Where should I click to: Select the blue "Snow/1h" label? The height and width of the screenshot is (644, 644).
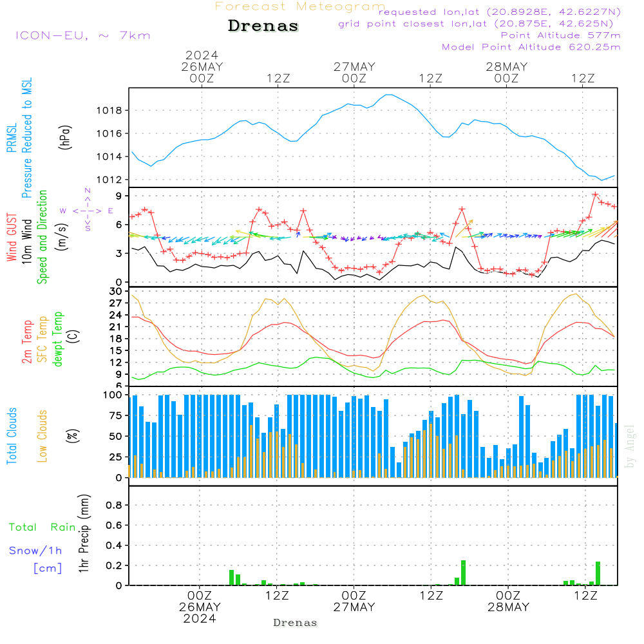pyautogui.click(x=35, y=551)
